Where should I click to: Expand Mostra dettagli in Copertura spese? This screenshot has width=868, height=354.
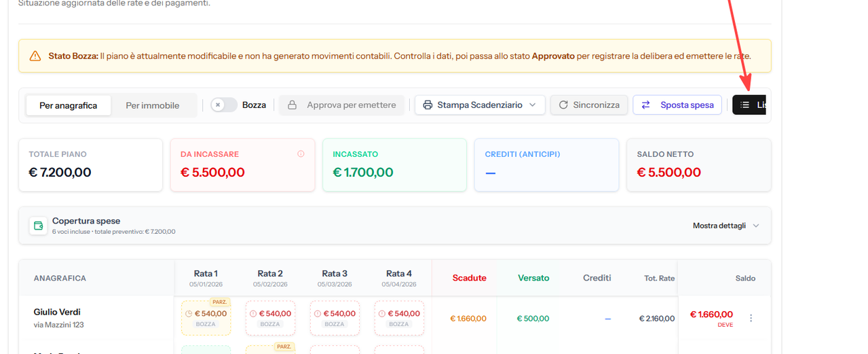(725, 226)
